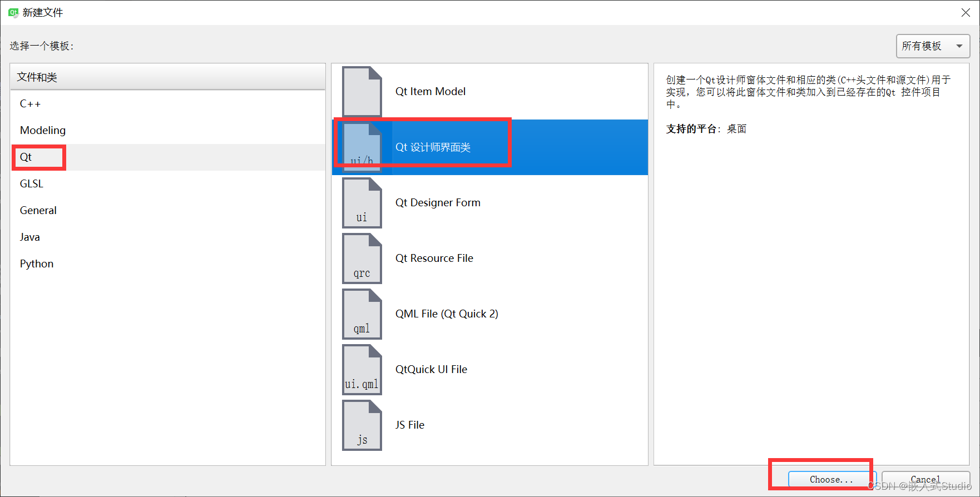Image resolution: width=980 pixels, height=497 pixels.
Task: Choose the Qt Item Model template
Action: point(490,92)
